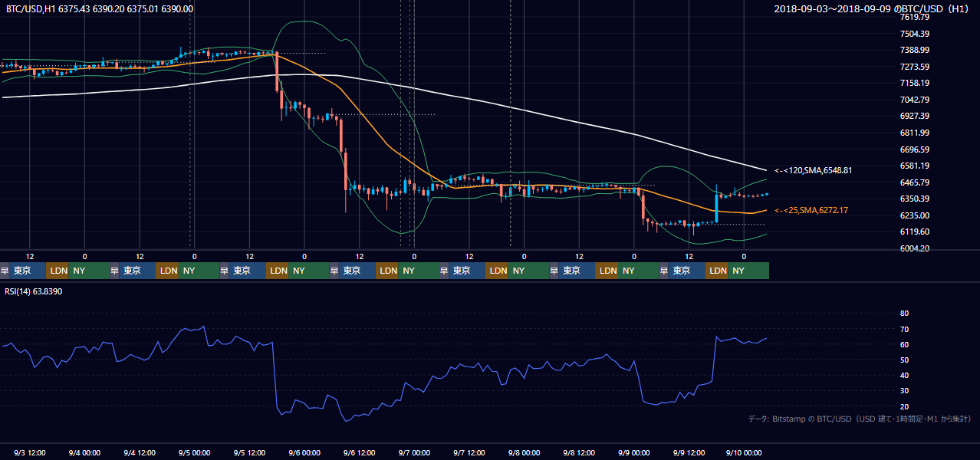The height and width of the screenshot is (460, 980).
Task: Click RSI axis level 80
Action: point(904,314)
